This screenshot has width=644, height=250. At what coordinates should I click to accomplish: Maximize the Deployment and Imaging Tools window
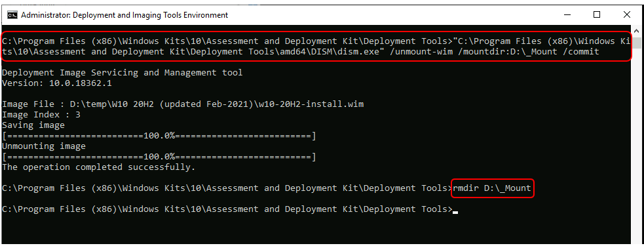tap(597, 15)
